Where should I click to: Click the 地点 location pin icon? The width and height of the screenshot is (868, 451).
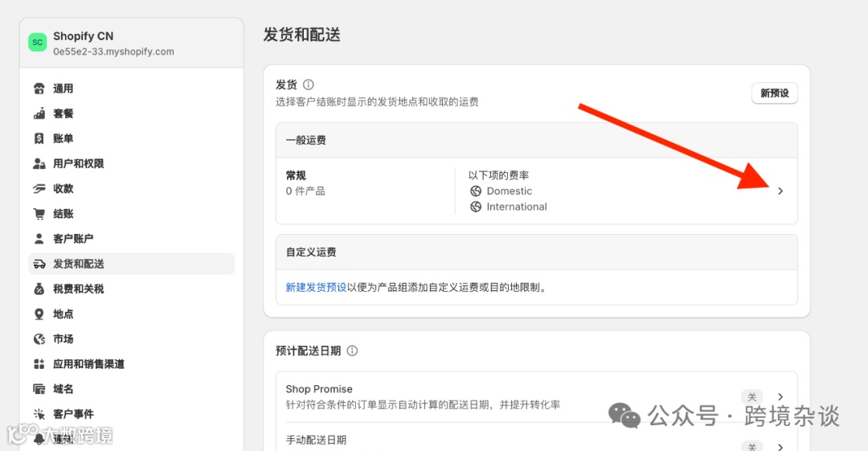[39, 314]
